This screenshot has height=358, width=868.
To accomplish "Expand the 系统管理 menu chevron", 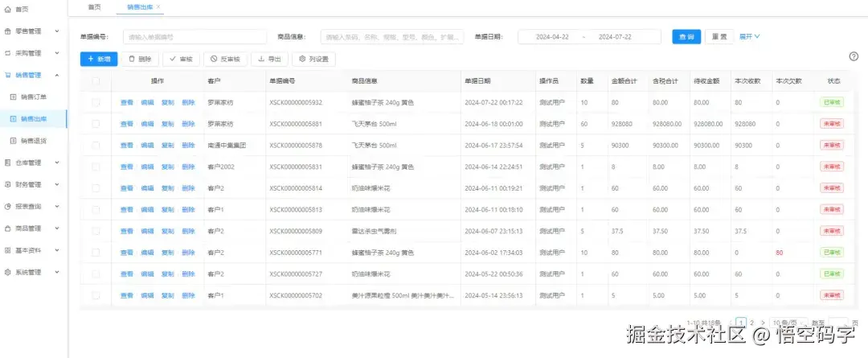I will click(58, 272).
